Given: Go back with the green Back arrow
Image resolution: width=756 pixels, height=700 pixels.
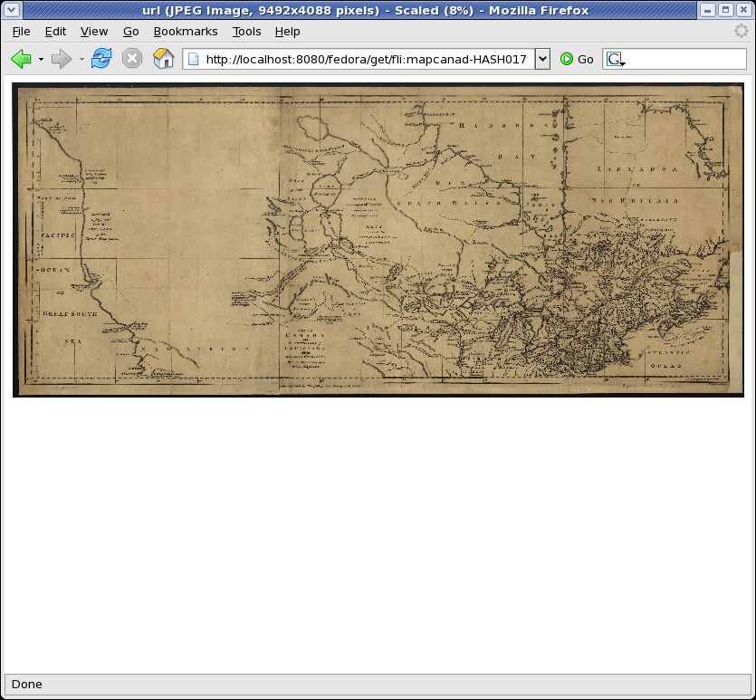Looking at the screenshot, I should (x=21, y=59).
